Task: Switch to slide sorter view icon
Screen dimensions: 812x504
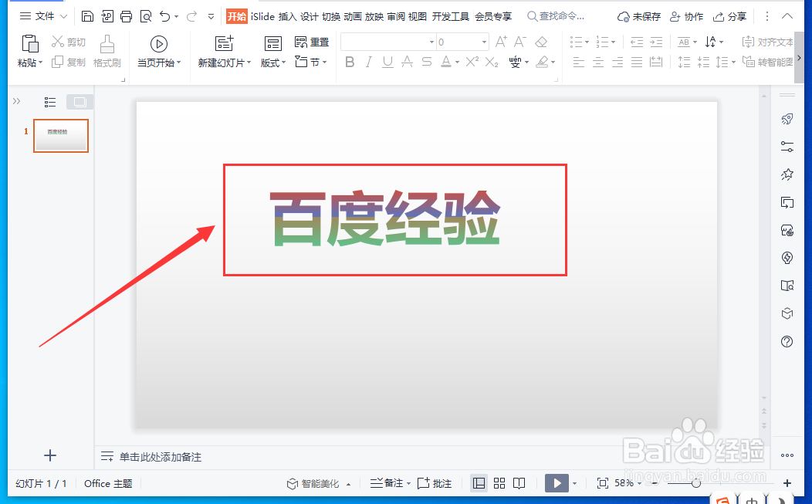Action: pos(499,483)
